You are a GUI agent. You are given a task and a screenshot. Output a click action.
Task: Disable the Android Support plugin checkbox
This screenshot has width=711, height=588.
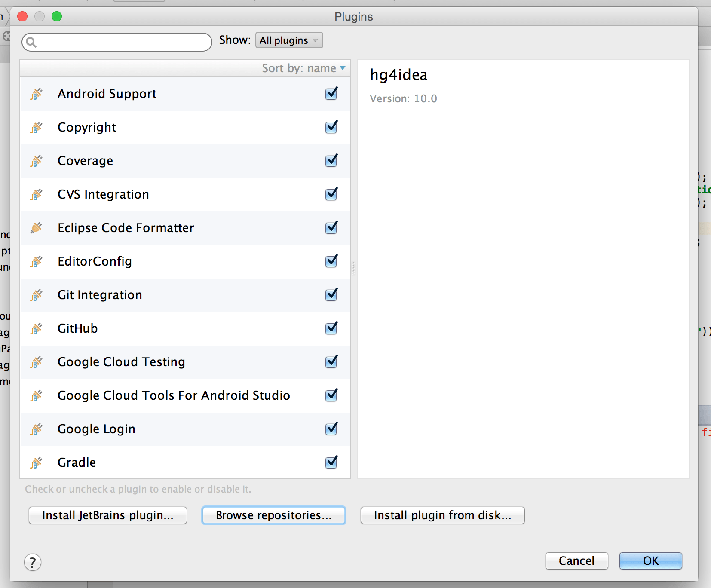tap(331, 93)
